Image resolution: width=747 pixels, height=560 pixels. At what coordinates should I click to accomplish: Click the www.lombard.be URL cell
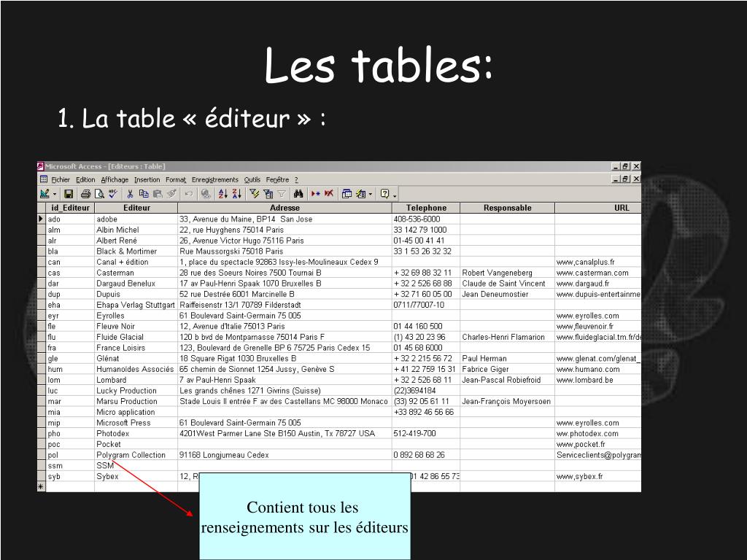pyautogui.click(x=598, y=380)
